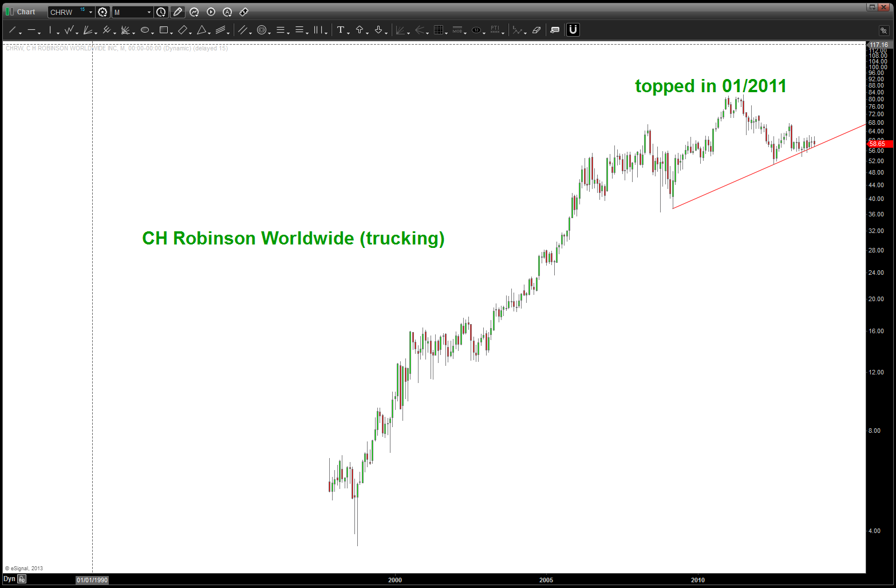Click the up arrow marker tool
The height and width of the screenshot is (588, 896).
click(x=360, y=30)
